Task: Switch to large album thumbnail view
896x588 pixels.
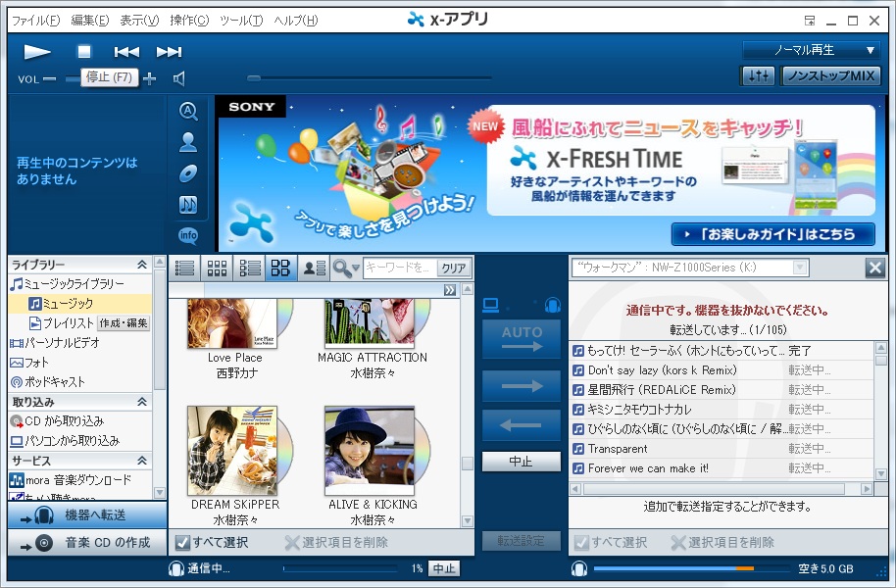Action: click(280, 268)
